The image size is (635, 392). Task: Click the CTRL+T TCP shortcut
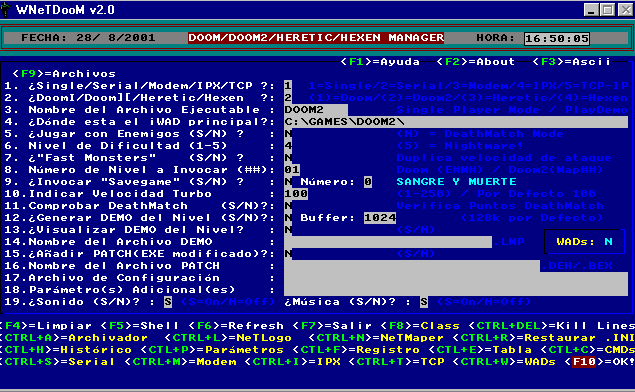click(396, 362)
